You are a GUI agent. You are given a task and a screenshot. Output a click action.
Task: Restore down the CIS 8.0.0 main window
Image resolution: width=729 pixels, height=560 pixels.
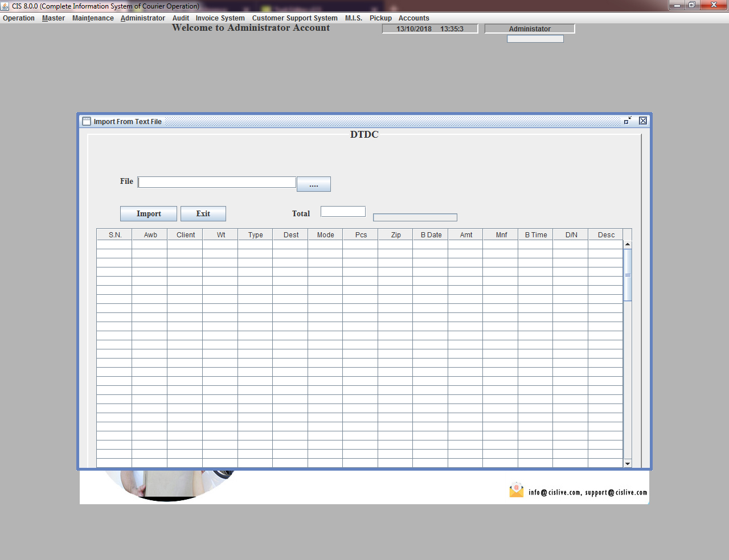pos(691,5)
